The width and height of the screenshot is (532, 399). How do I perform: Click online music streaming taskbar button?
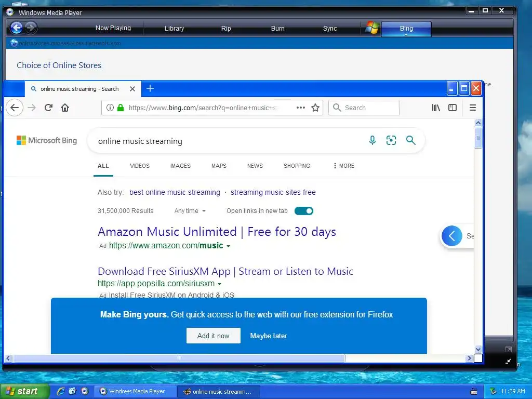[x=219, y=392]
